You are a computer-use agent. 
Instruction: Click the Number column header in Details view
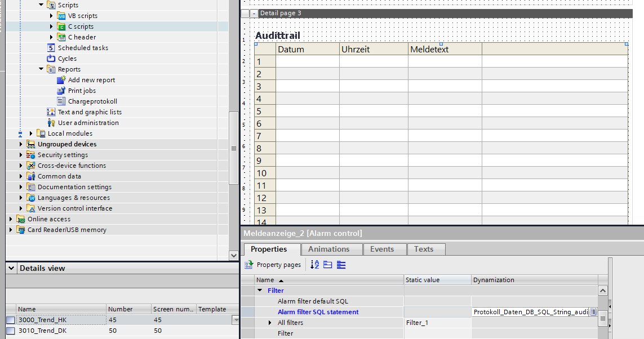pos(128,309)
